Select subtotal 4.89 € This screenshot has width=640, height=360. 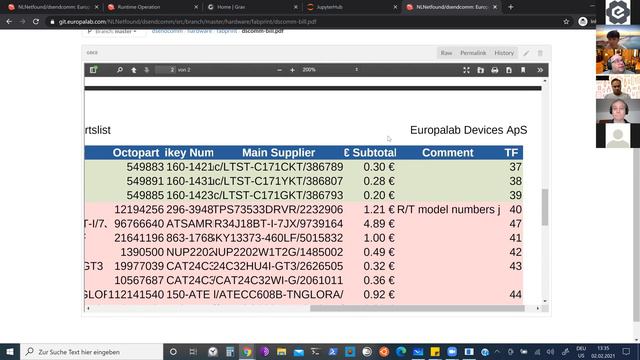point(379,224)
